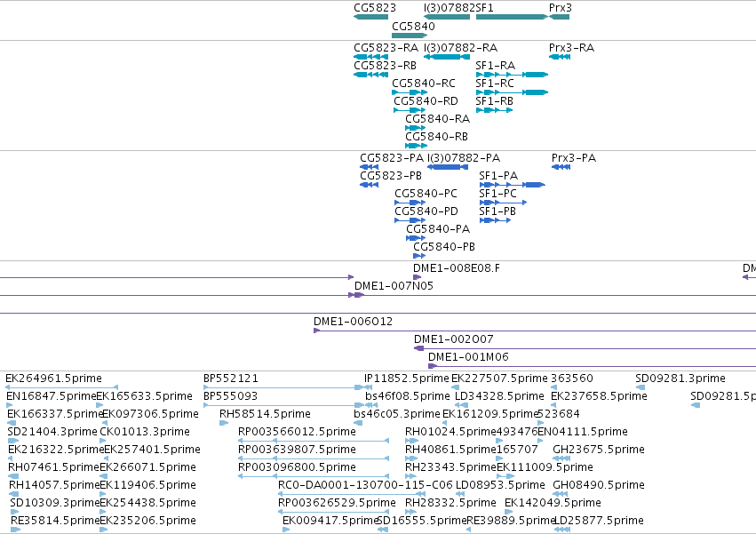Click EK237658.5prime EST label
The image size is (756, 534).
[x=599, y=396]
